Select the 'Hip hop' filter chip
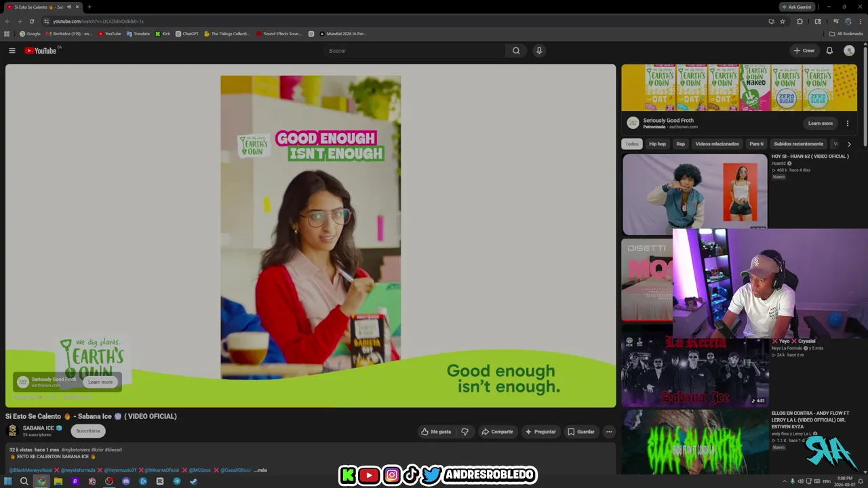The width and height of the screenshot is (868, 488). (x=658, y=144)
